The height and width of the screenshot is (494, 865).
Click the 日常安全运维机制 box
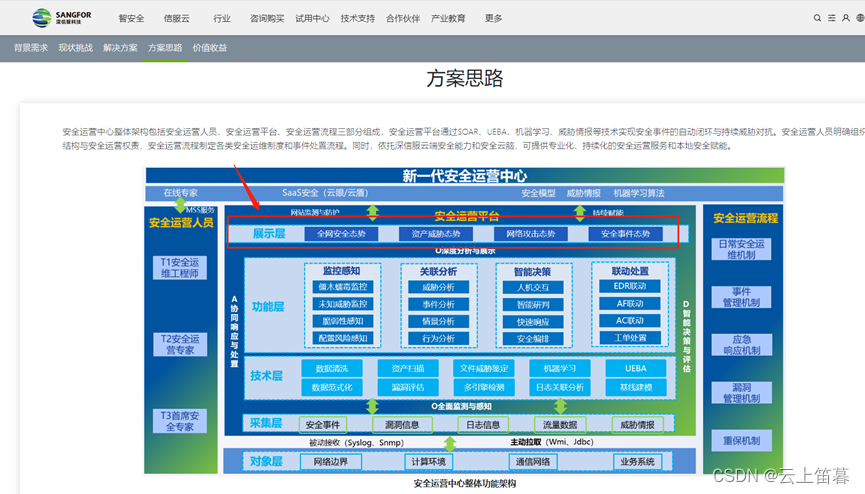pyautogui.click(x=741, y=249)
